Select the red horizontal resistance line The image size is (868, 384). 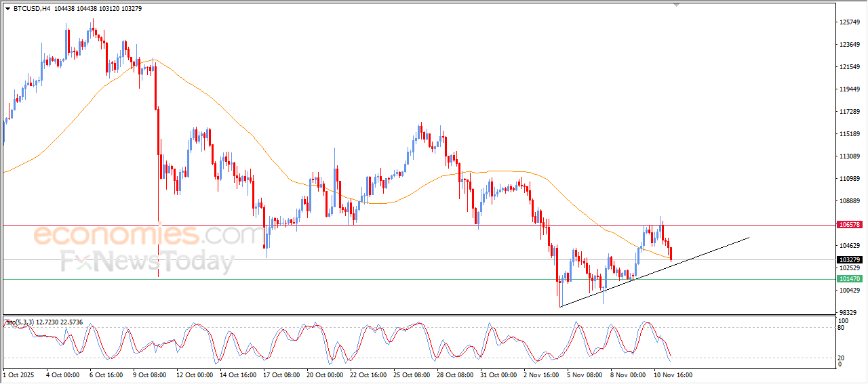(x=407, y=224)
